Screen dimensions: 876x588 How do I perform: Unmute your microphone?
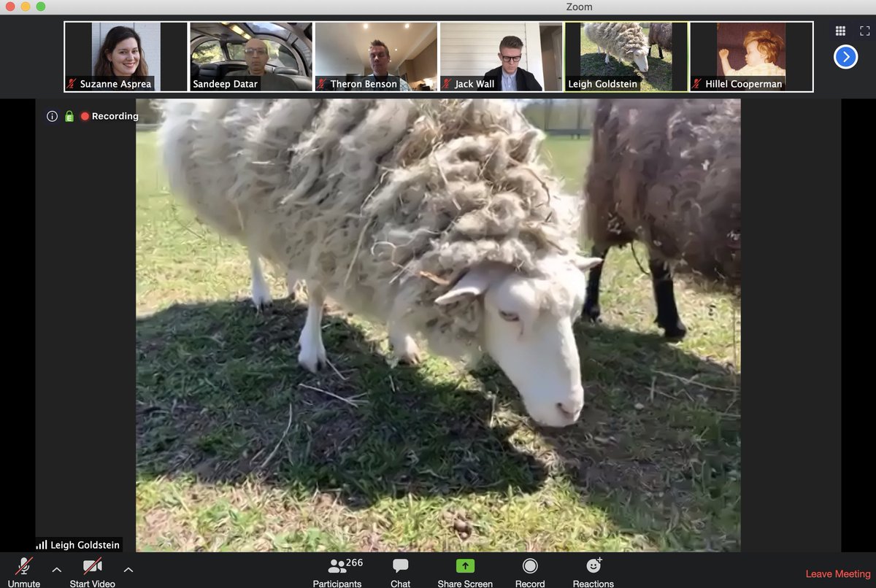click(23, 568)
